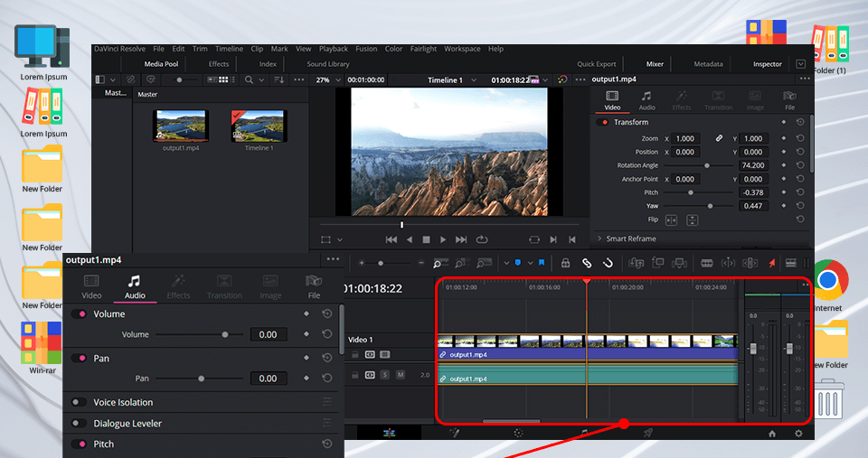Open the Deliver page rocket icon
868x458 pixels.
(x=647, y=433)
